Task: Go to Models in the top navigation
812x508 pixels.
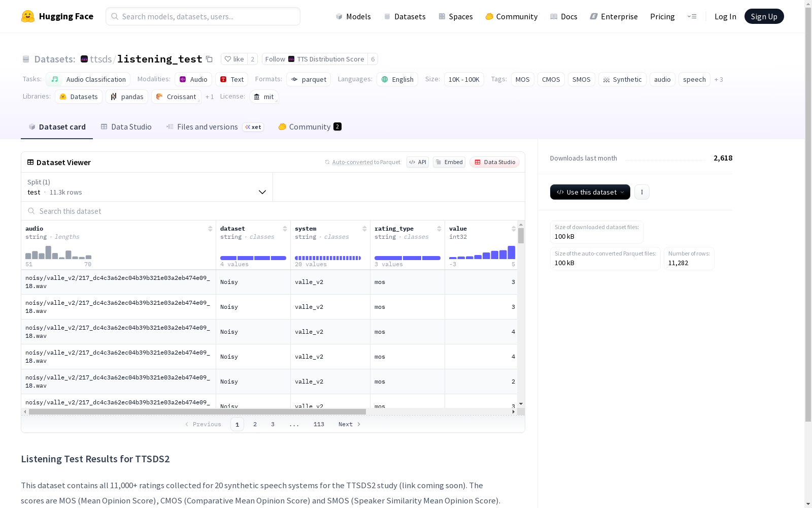Action: (353, 16)
